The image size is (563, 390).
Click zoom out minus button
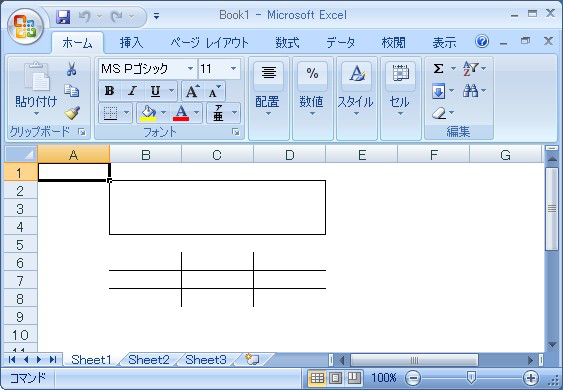click(413, 378)
